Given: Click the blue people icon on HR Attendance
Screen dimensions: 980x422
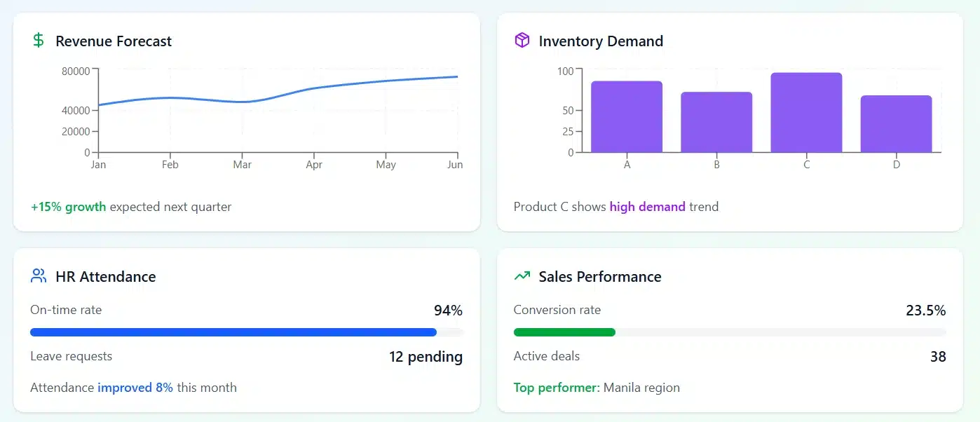Looking at the screenshot, I should coord(39,275).
